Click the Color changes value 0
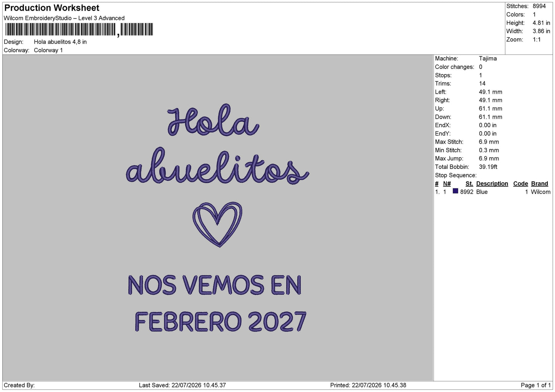 coord(480,67)
